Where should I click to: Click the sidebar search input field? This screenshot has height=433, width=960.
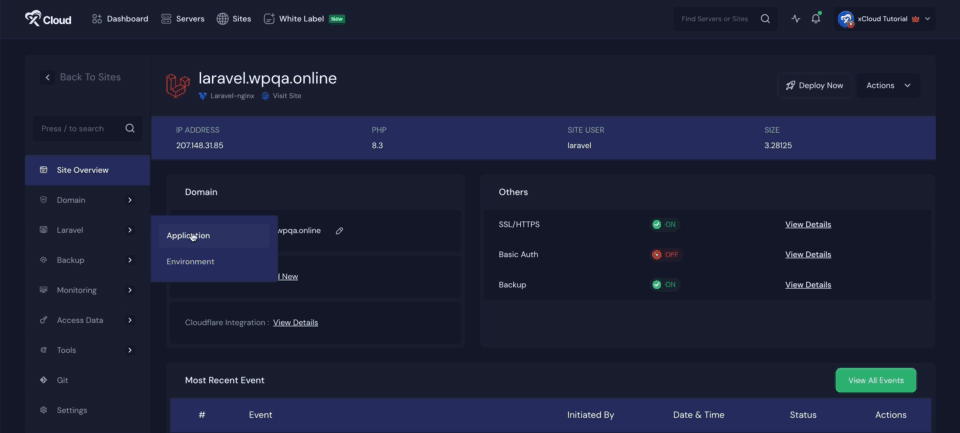[x=80, y=129]
